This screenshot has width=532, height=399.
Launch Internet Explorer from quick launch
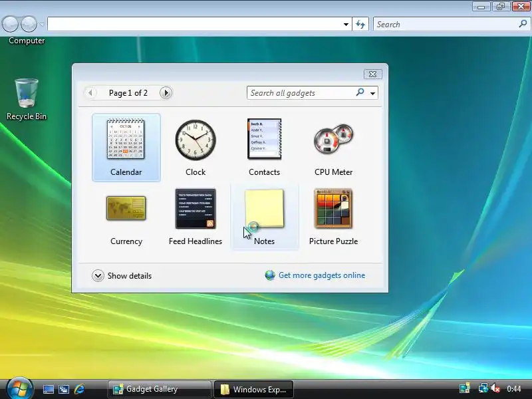[79, 389]
